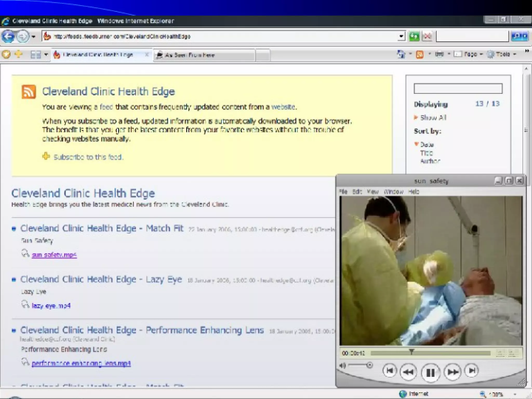
Task: Open the Match Fit article heading
Action: point(102,228)
